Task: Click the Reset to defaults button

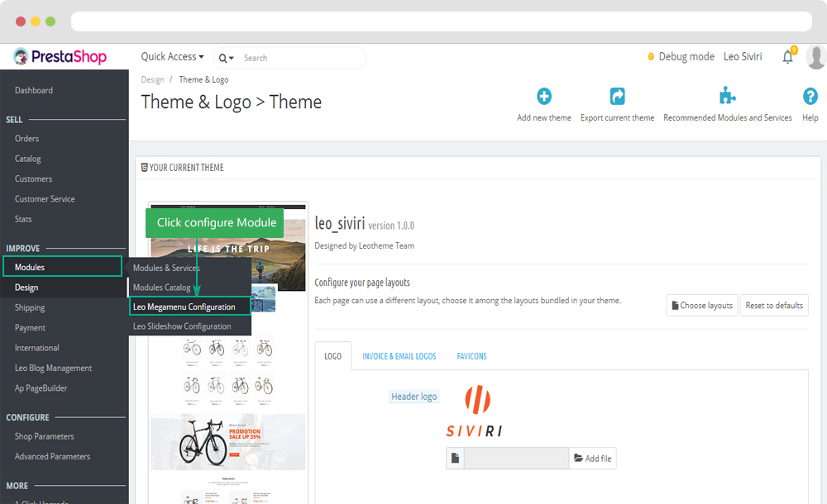Action: click(x=774, y=305)
